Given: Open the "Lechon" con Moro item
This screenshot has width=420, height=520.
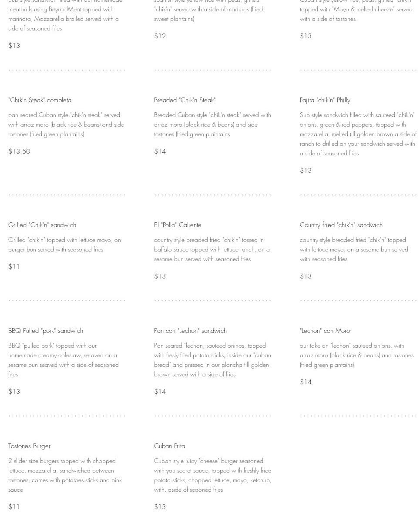Looking at the screenshot, I should click(x=325, y=331).
